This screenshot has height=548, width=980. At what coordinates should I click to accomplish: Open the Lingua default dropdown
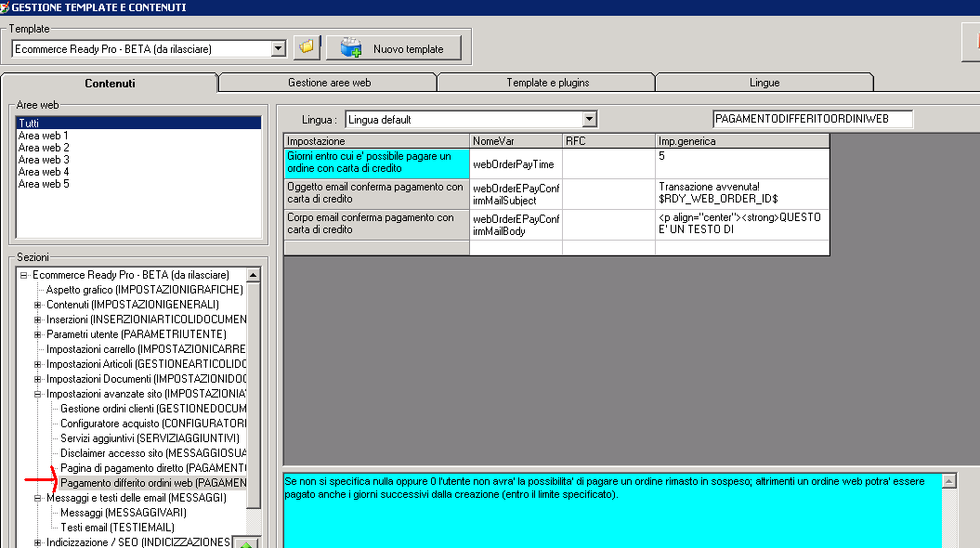pos(589,119)
